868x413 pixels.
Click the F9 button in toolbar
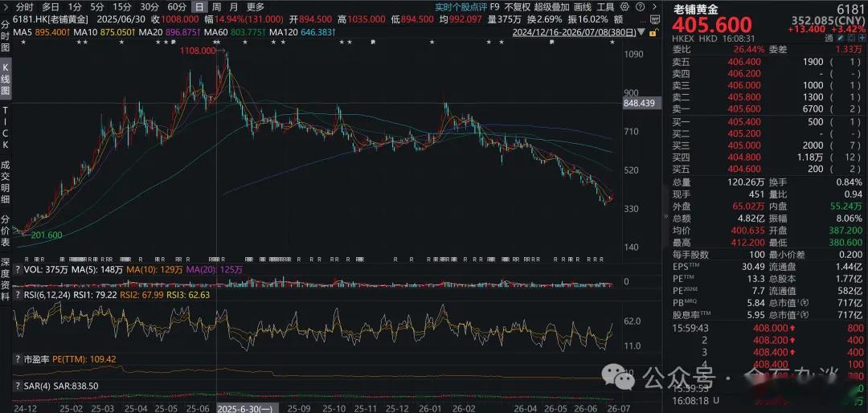pos(494,6)
